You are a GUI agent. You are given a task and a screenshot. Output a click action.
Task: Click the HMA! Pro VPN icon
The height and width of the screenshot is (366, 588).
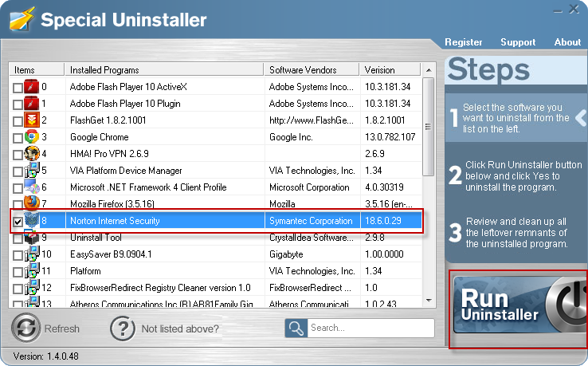click(x=32, y=153)
